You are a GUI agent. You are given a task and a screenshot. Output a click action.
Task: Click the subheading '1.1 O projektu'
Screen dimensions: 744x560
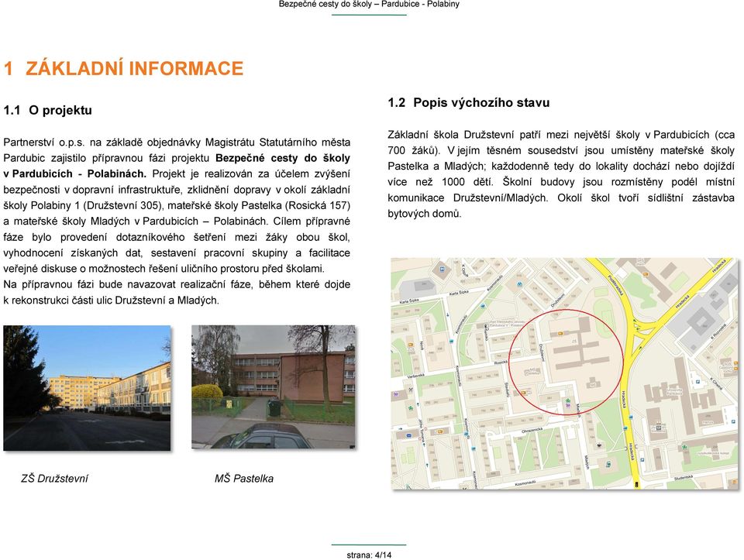click(x=47, y=110)
